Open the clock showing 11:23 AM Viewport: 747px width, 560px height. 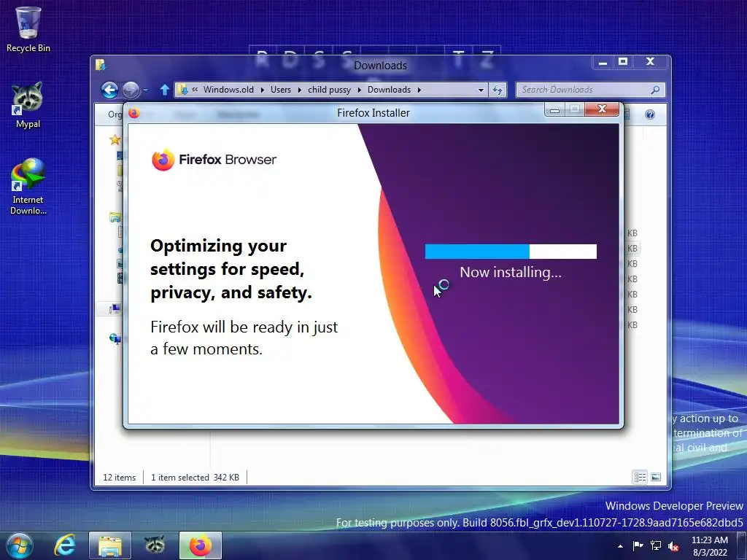[709, 545]
